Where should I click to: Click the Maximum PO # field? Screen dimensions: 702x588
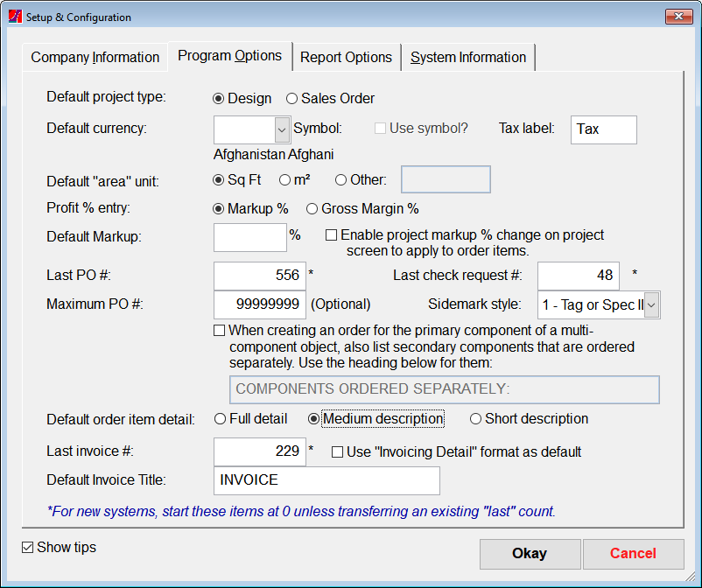260,304
